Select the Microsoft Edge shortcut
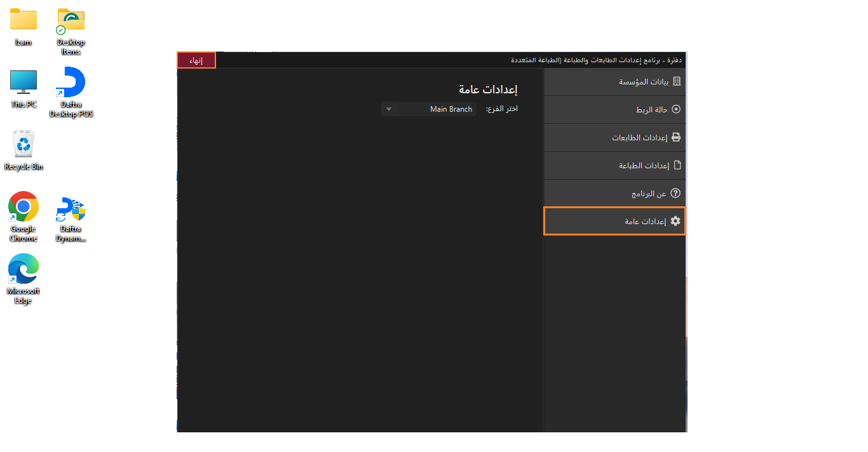This screenshot has height=452, width=868. 24,279
